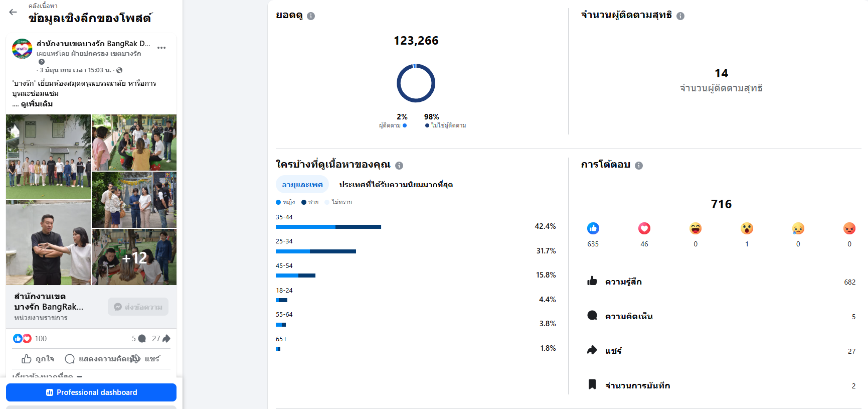This screenshot has height=409, width=868.
Task: Click info icon beside ใครบ้างที่ดูเนื้อหาของคุณ
Action: pyautogui.click(x=399, y=166)
